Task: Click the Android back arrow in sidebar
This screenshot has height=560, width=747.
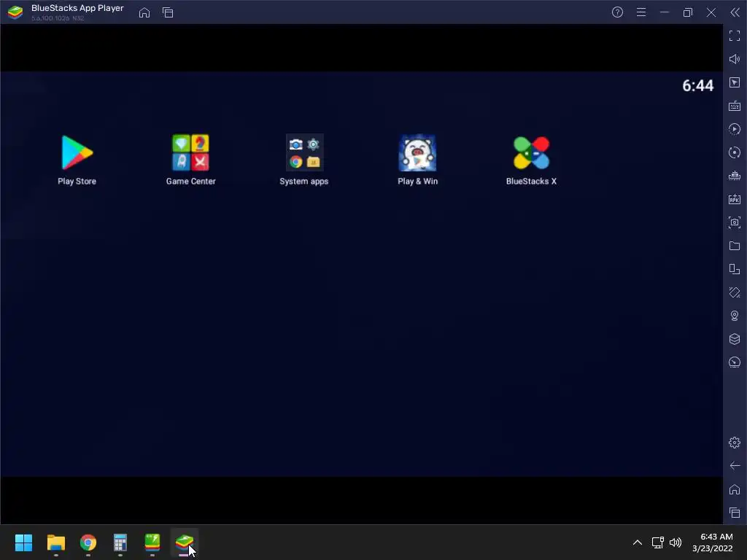Action: point(735,466)
